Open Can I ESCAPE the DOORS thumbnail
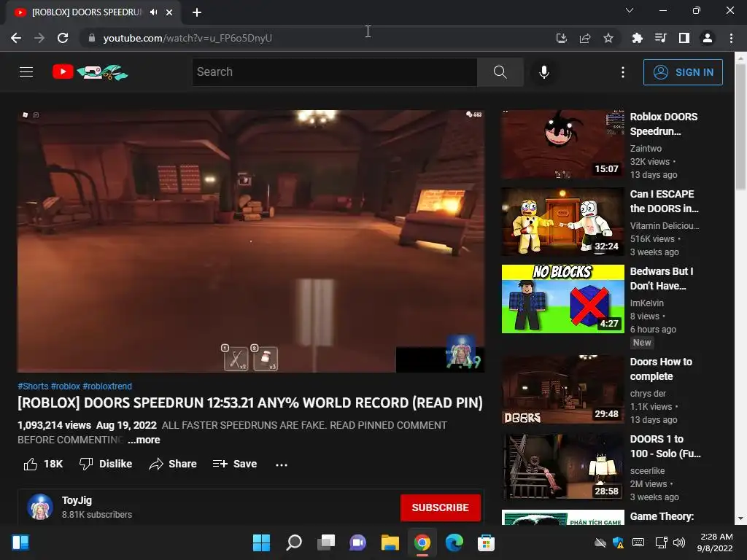 [x=562, y=222]
